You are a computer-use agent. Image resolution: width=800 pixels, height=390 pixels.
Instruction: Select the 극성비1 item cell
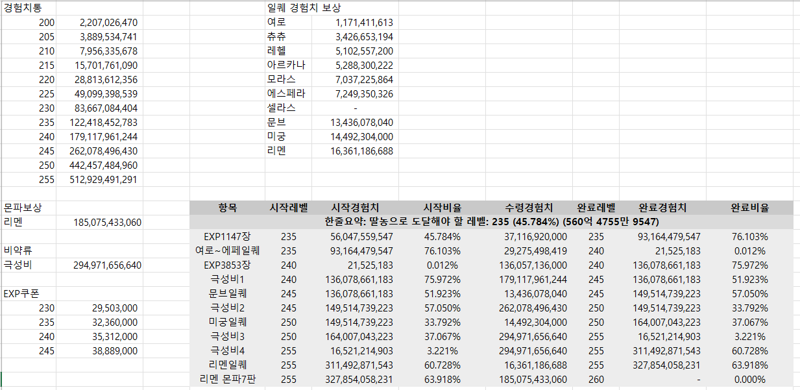[x=227, y=279]
